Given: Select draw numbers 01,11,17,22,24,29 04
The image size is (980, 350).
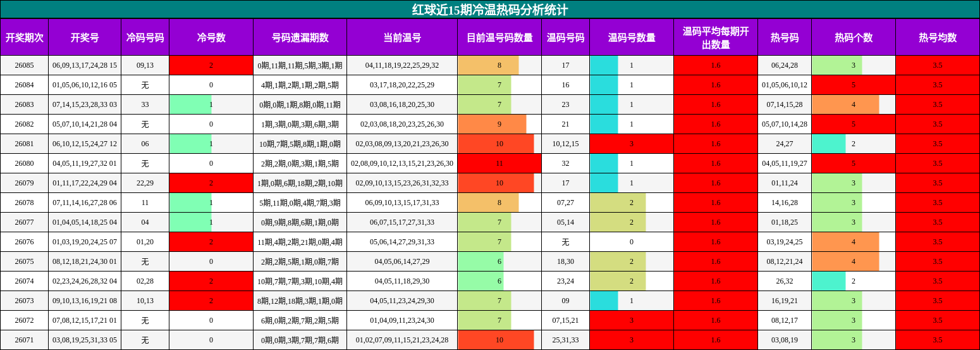Looking at the screenshot, I should (85, 183).
